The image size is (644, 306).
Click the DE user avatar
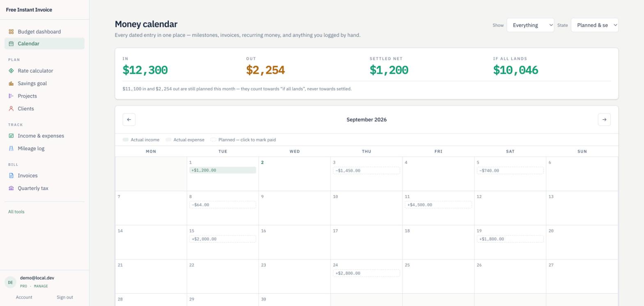(11, 282)
